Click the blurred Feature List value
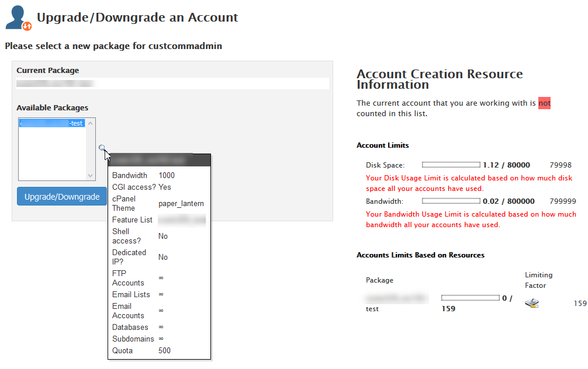Image resolution: width=588 pixels, height=369 pixels. point(182,220)
